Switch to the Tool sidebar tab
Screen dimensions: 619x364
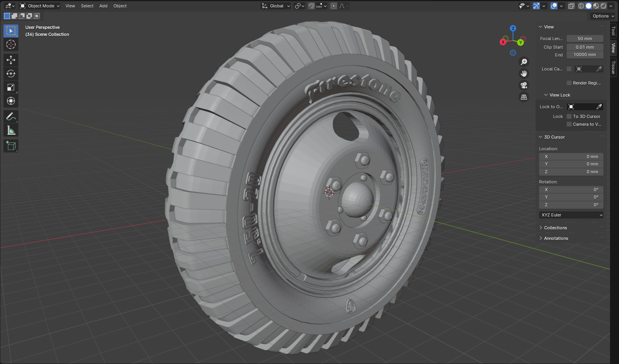[x=613, y=31]
